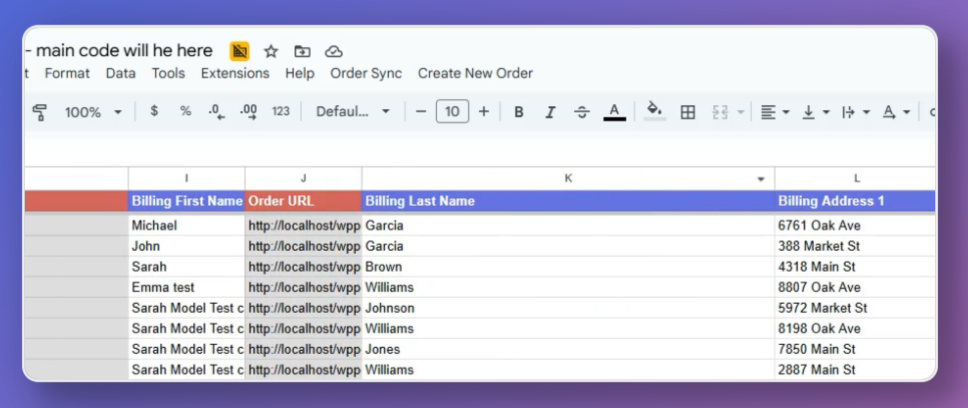Open the Order URL link in Michael's row
The width and height of the screenshot is (968, 408).
click(x=304, y=226)
